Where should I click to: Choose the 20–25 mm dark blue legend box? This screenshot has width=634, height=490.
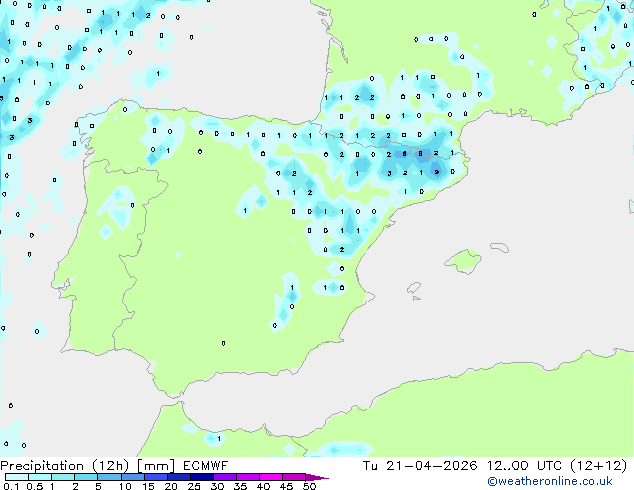tap(178, 477)
